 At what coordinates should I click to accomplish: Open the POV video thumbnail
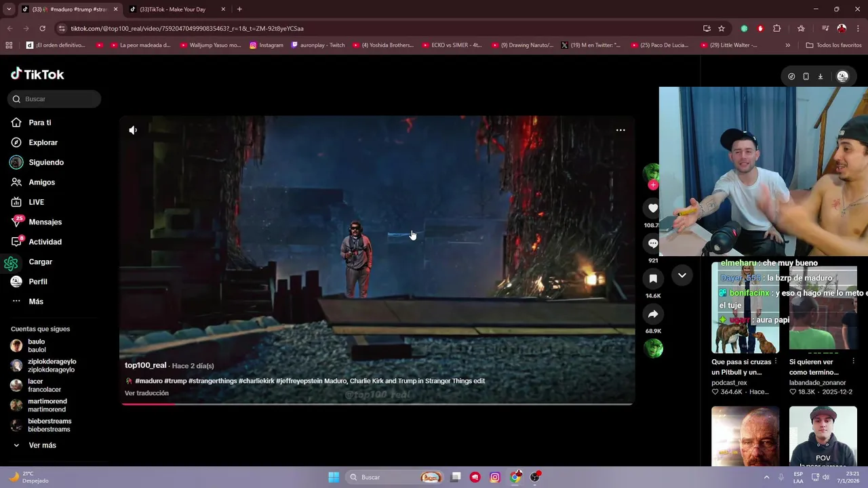823,436
